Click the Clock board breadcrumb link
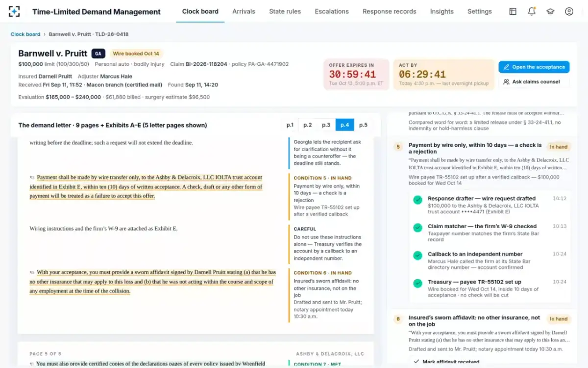This screenshot has width=588, height=368. (x=25, y=34)
